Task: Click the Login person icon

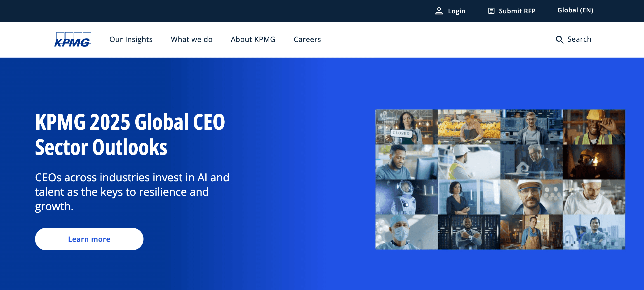Action: point(439,11)
